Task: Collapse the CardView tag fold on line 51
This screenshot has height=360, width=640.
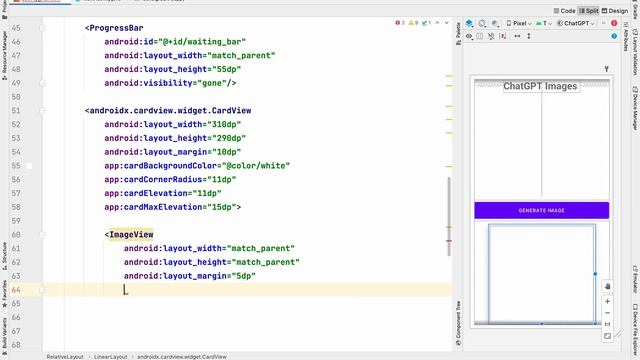Action: coord(42,111)
